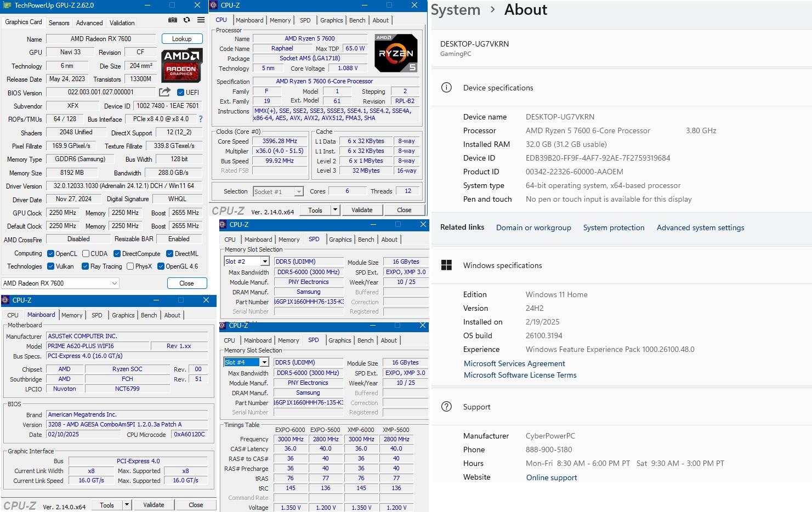Open the AMD Radeon RX 7600 dropdown
The height and width of the screenshot is (512, 812).
point(60,283)
